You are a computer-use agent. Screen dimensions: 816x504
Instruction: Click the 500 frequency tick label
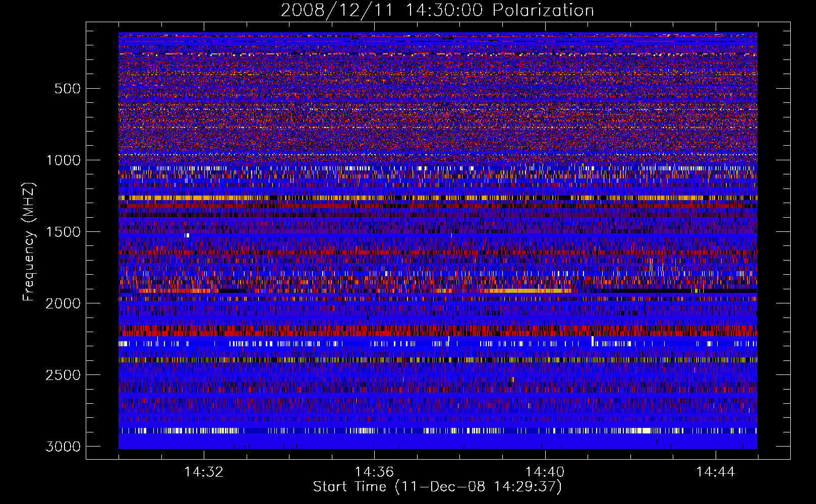tap(67, 89)
